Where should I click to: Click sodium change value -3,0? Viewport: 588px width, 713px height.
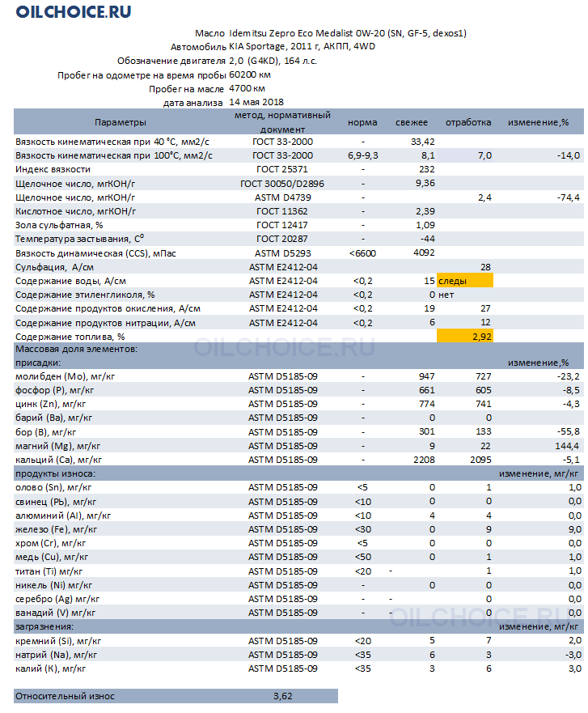[x=573, y=655]
